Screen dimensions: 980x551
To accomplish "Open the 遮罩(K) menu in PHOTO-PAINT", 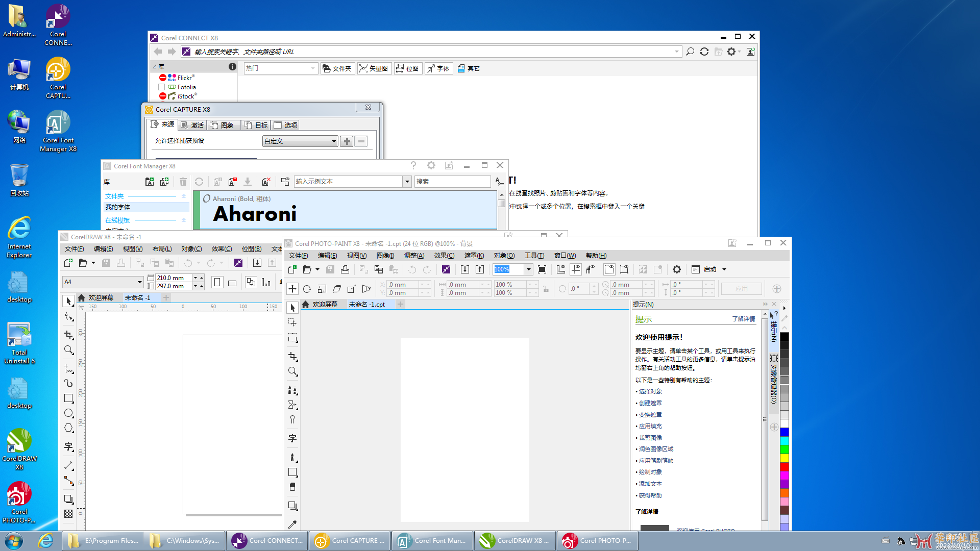I will click(x=474, y=256).
